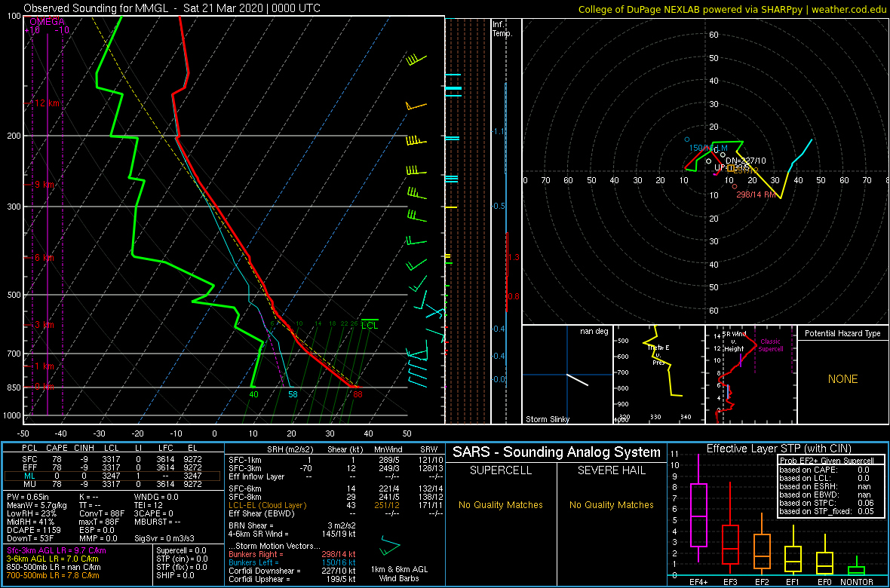Click 'LowRH = 23%' value
890x588 pixels.
pyautogui.click(x=30, y=513)
